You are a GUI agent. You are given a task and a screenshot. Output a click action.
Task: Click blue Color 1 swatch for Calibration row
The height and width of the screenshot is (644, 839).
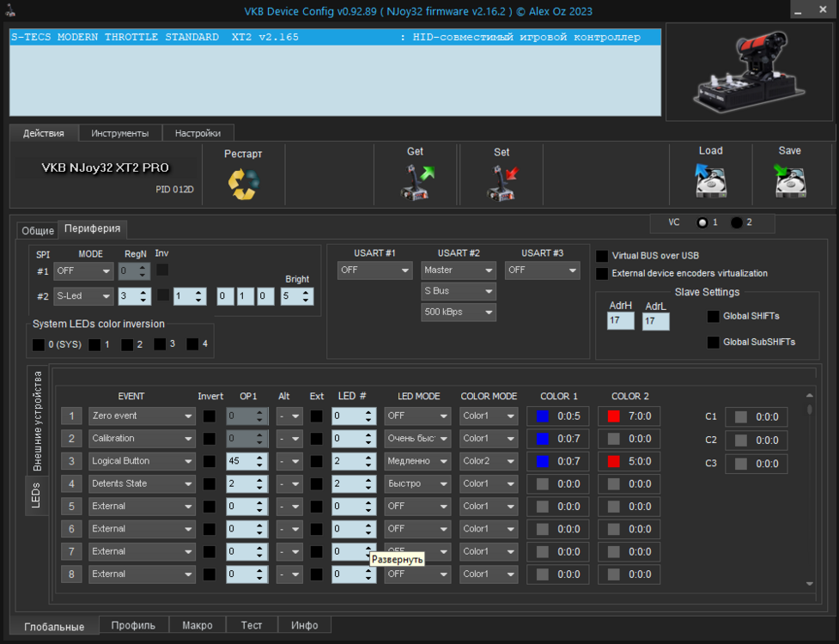[x=542, y=439]
